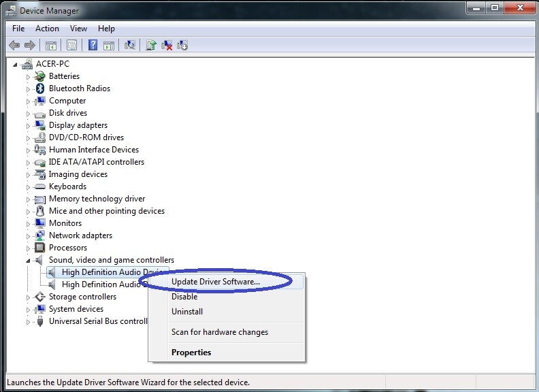Click the Mice and other pointing devices icon
Image resolution: width=539 pixels, height=392 pixels.
coord(40,211)
